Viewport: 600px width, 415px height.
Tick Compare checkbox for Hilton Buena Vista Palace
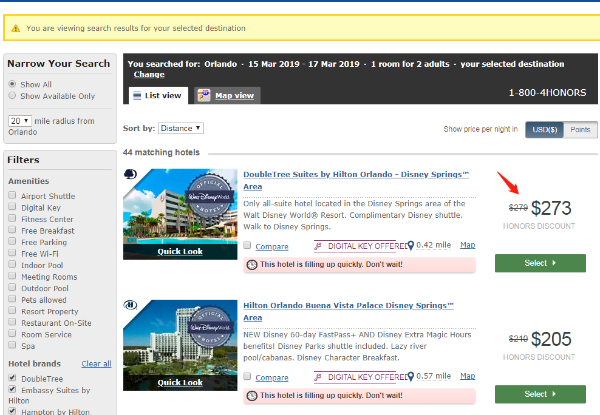[x=247, y=376]
